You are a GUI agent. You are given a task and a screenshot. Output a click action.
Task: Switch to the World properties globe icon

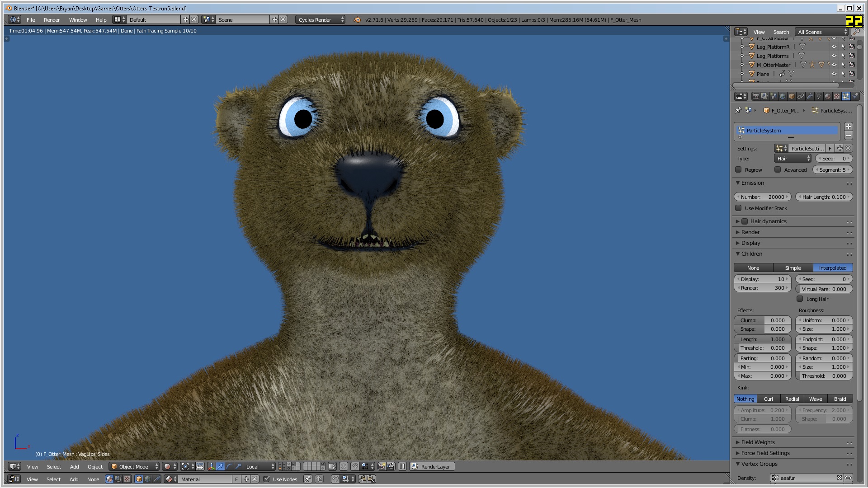coord(783,96)
